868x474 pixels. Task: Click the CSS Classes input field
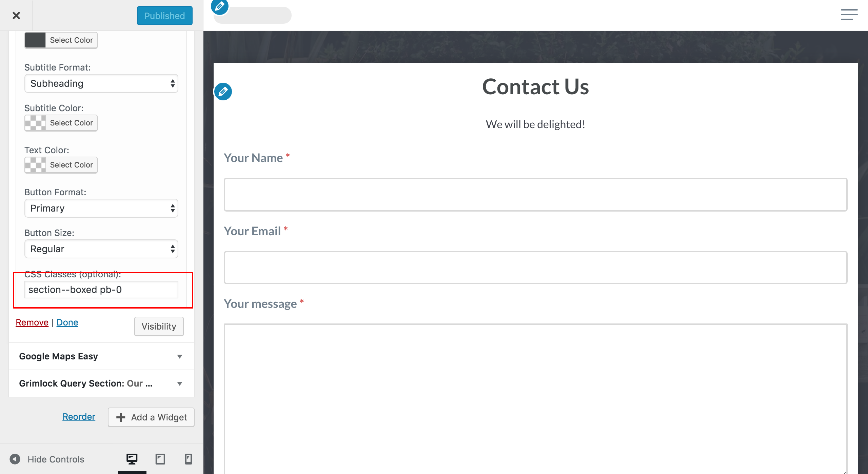tap(101, 290)
